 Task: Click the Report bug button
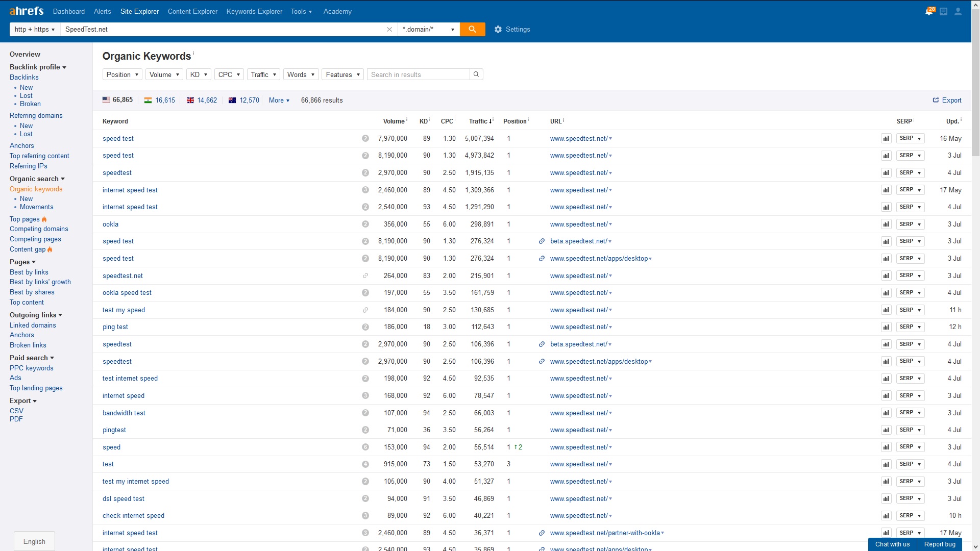[x=940, y=544]
